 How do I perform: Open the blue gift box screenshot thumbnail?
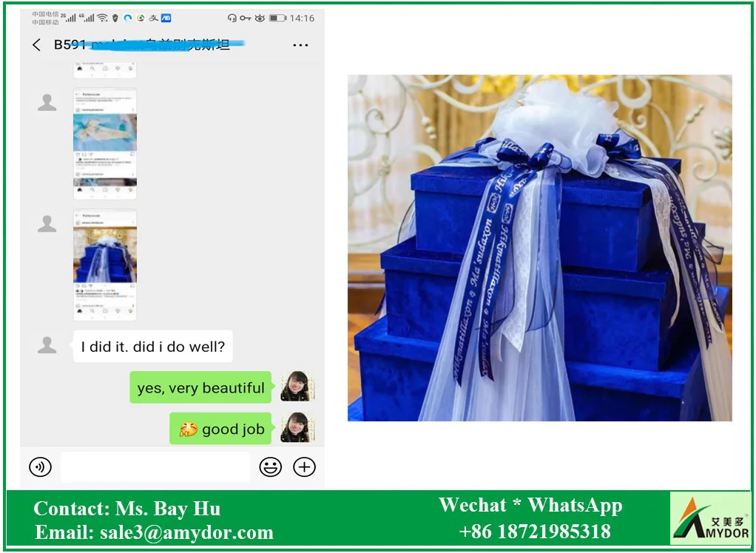(x=105, y=265)
